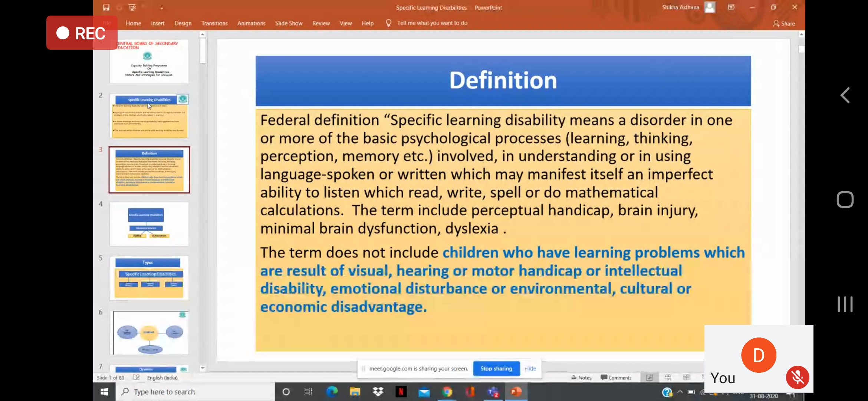The width and height of the screenshot is (868, 401).
Task: Open File Explorer from the taskbar
Action: (355, 392)
